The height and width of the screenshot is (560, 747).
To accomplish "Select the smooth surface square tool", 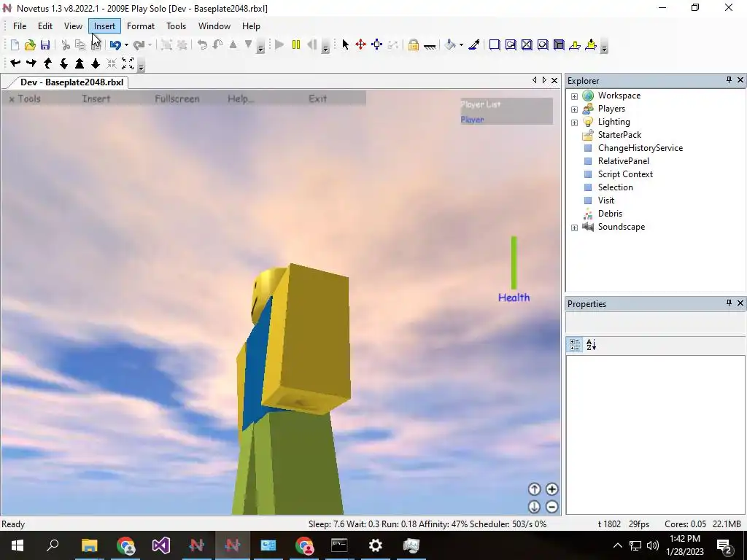I will pyautogui.click(x=495, y=44).
